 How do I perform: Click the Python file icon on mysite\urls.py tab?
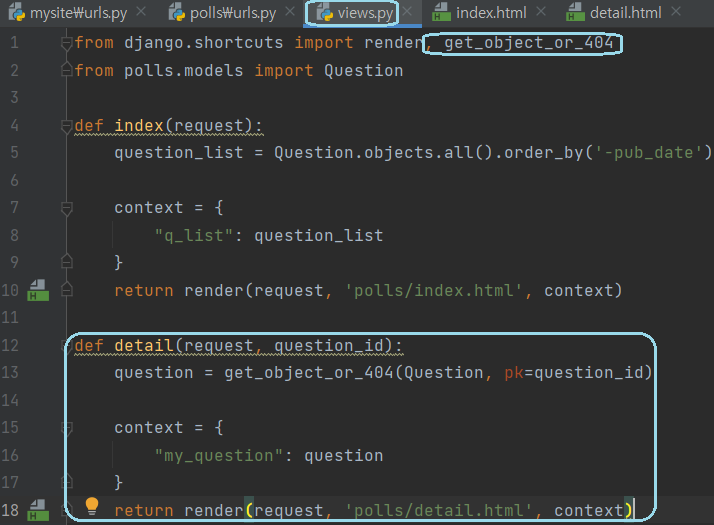(x=17, y=12)
